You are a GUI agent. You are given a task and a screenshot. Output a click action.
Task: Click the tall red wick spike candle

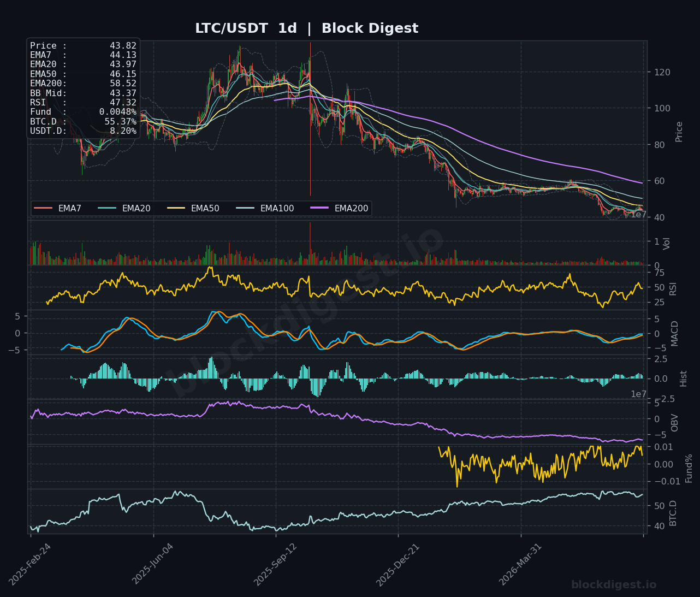click(310, 119)
